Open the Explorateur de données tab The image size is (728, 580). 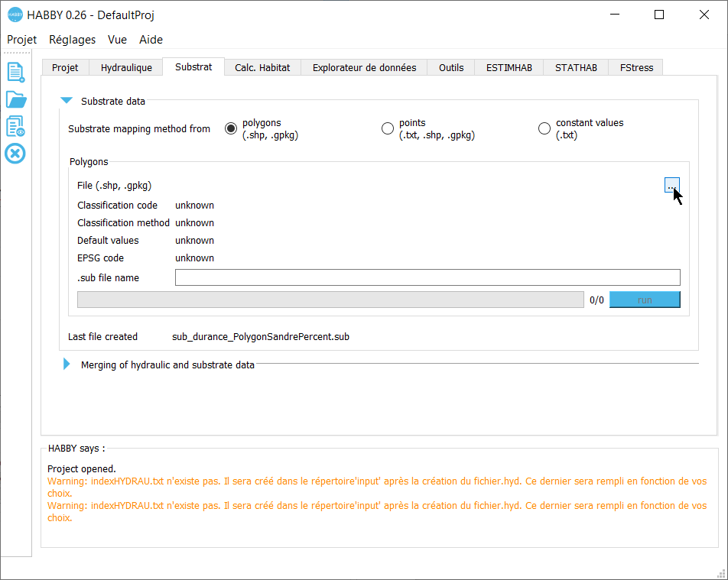click(364, 67)
